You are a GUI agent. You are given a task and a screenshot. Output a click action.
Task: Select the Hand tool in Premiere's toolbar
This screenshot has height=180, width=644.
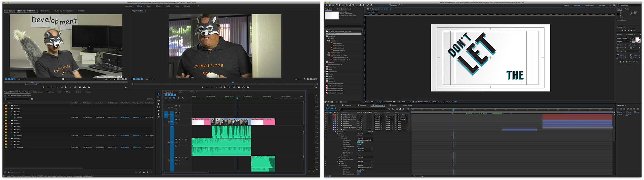tap(158, 114)
